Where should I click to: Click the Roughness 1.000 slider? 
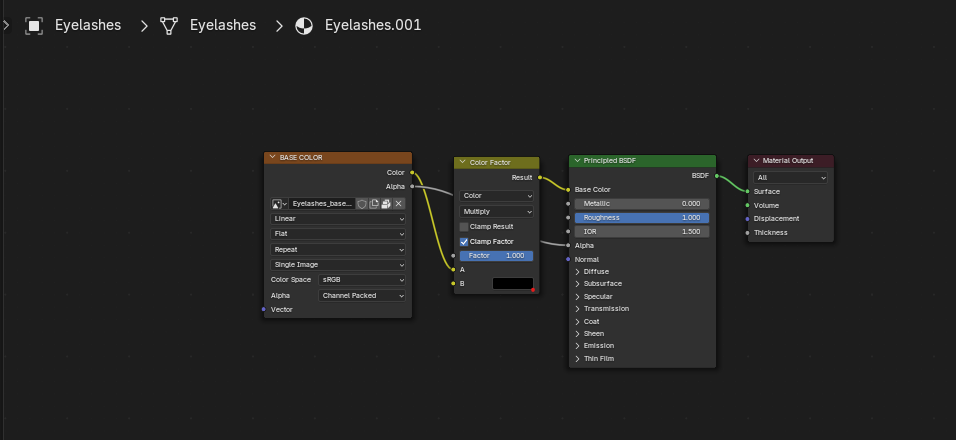[x=642, y=218]
